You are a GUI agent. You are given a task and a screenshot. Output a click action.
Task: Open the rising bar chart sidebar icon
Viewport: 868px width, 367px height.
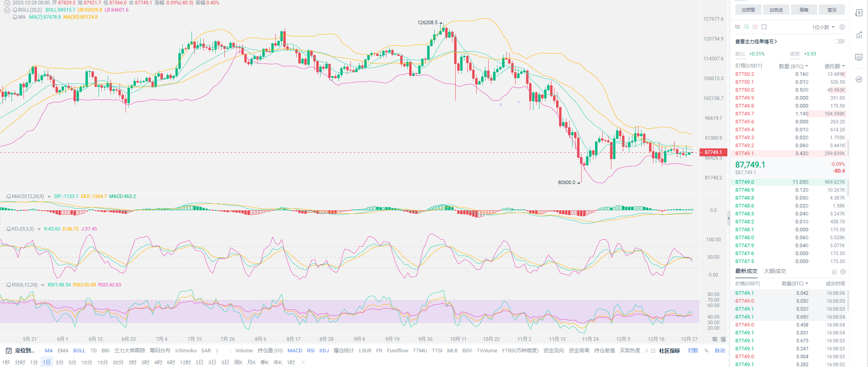[859, 35]
